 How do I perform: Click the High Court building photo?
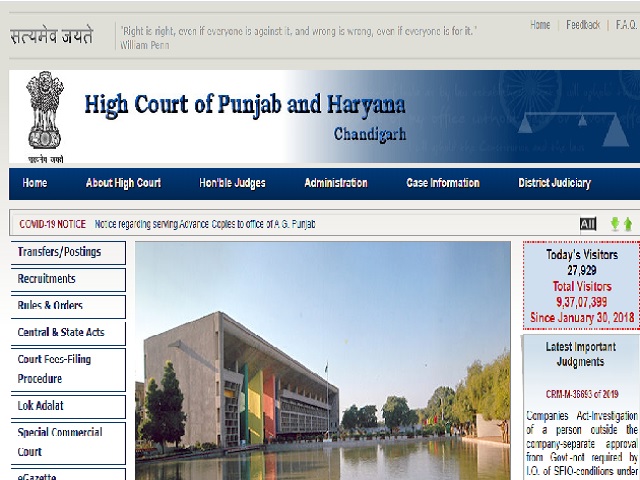(x=322, y=361)
